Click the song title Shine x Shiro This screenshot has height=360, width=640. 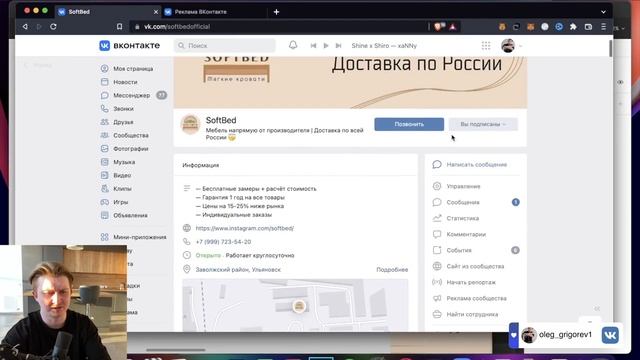(x=384, y=46)
